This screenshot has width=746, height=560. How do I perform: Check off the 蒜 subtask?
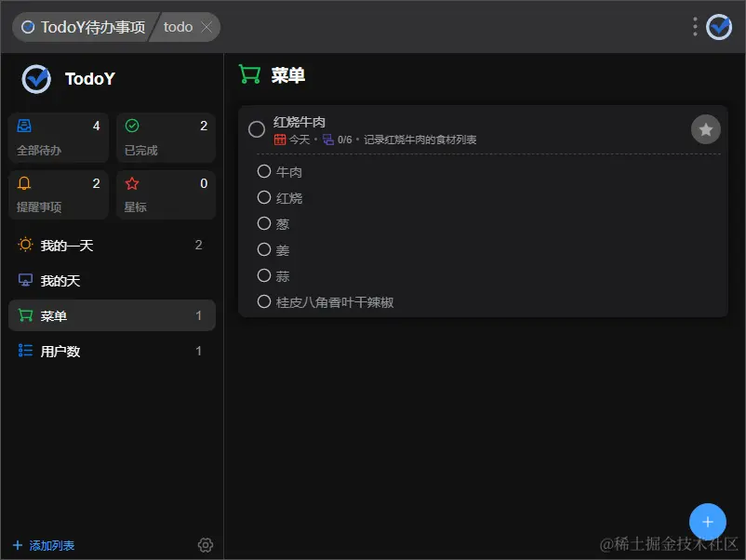pos(263,275)
